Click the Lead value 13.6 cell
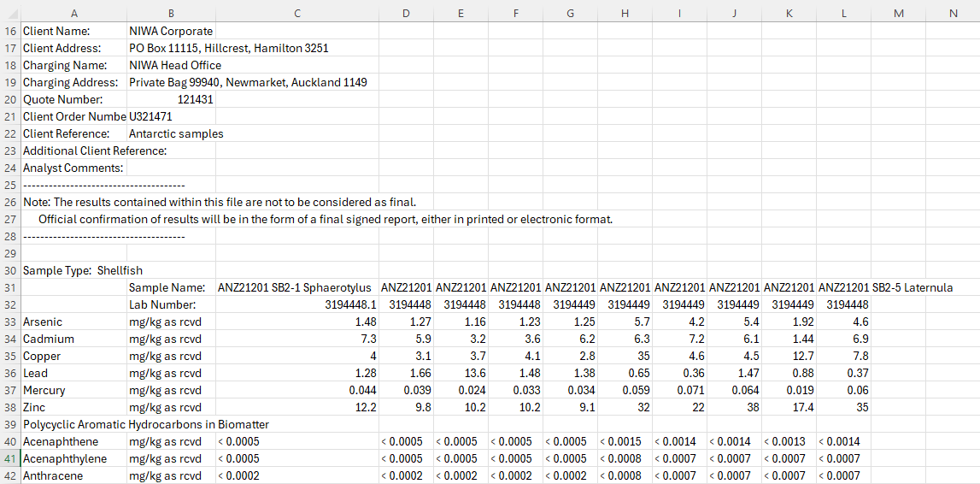 click(461, 374)
